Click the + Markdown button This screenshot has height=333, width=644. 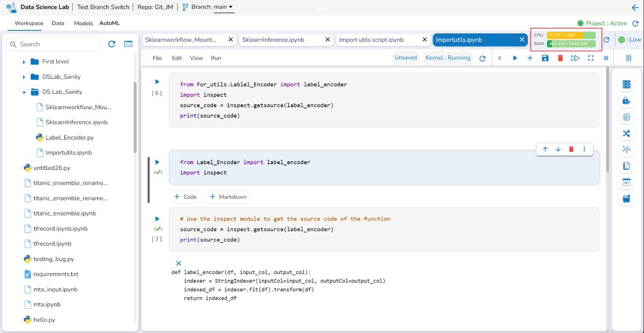point(228,197)
